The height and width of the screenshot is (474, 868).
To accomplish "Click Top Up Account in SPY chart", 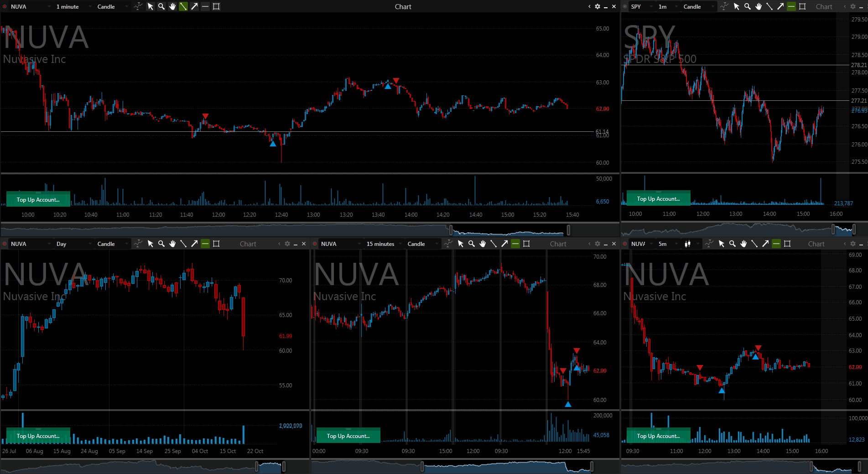I will point(658,198).
